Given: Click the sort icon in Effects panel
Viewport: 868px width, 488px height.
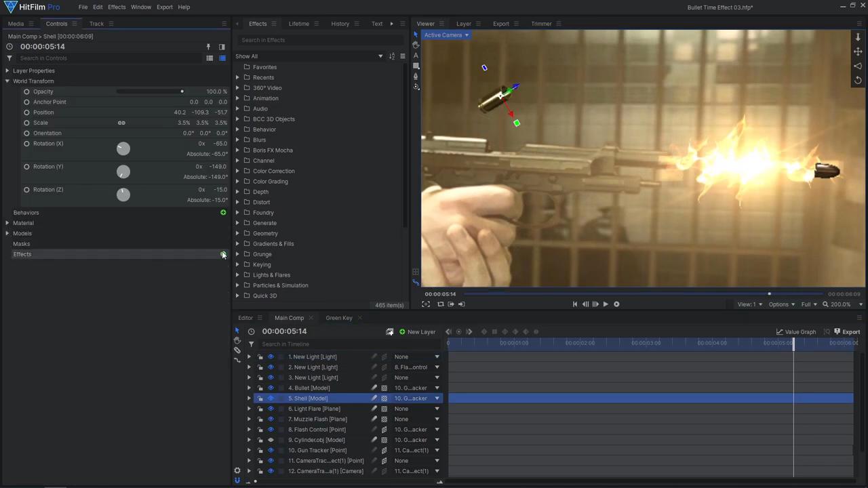Looking at the screenshot, I should coord(391,56).
